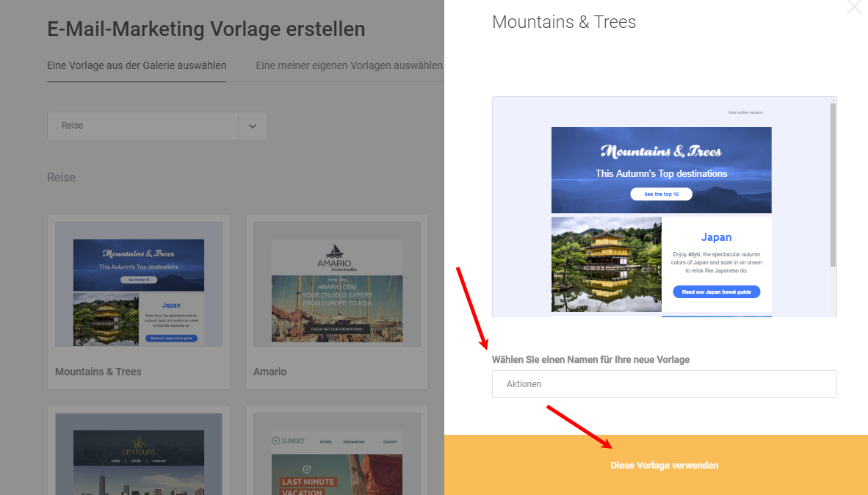The width and height of the screenshot is (868, 495).
Task: Select the Mountains & Trees template thumbnail
Action: tap(139, 284)
